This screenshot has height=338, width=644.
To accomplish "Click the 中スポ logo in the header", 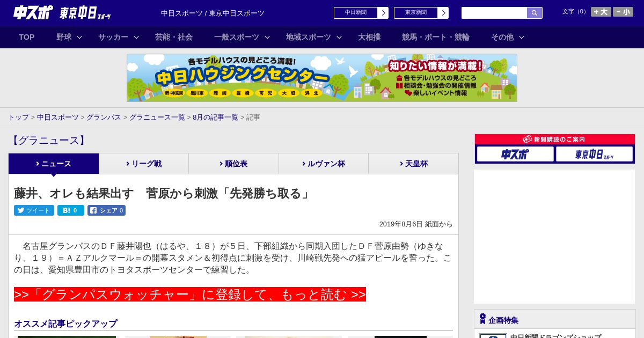I will (33, 12).
